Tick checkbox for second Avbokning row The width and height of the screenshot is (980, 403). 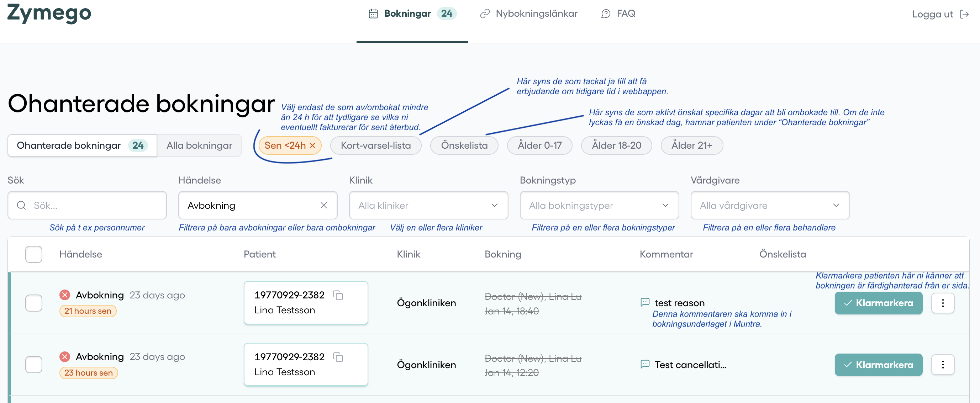click(x=33, y=365)
